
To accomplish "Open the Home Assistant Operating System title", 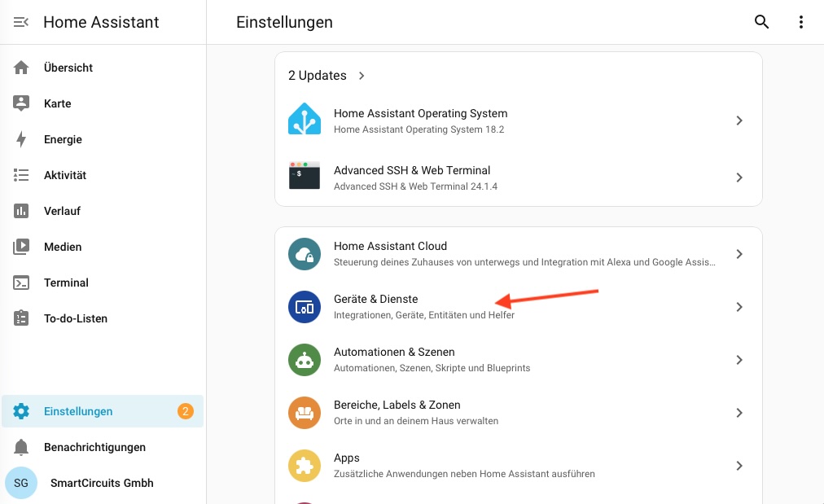I will (x=420, y=113).
